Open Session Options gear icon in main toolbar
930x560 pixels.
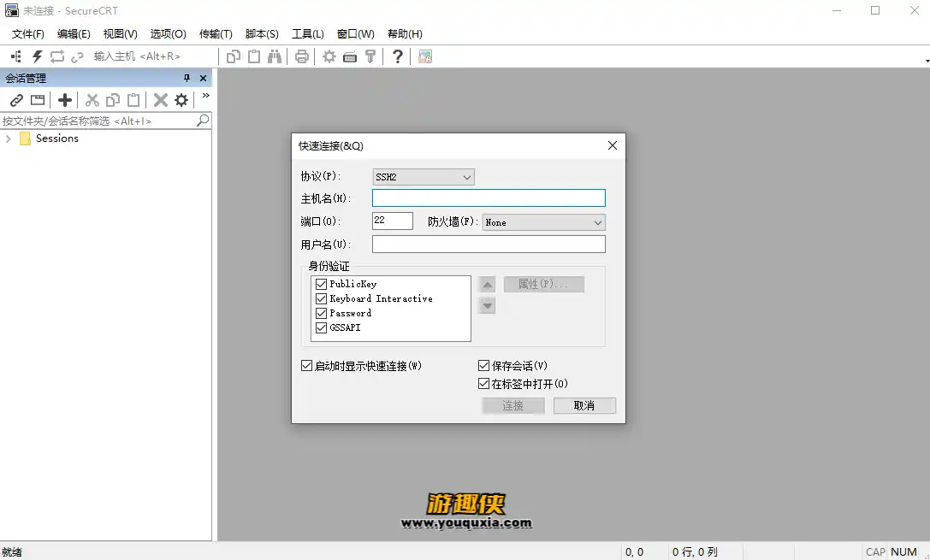tap(329, 56)
